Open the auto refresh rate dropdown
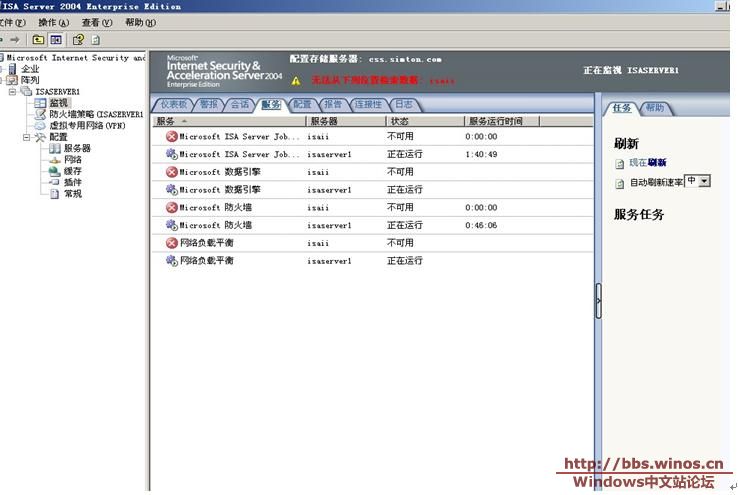The width and height of the screenshot is (738, 495). coord(704,181)
